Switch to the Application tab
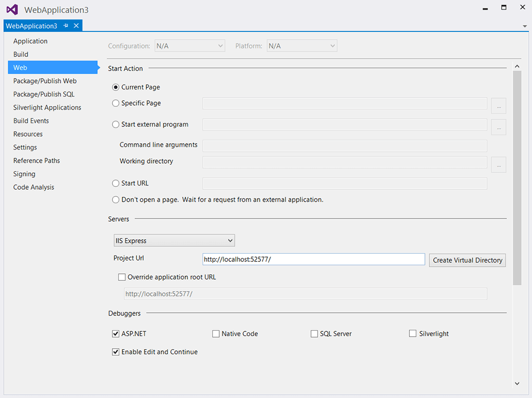The width and height of the screenshot is (532, 398). tap(30, 41)
